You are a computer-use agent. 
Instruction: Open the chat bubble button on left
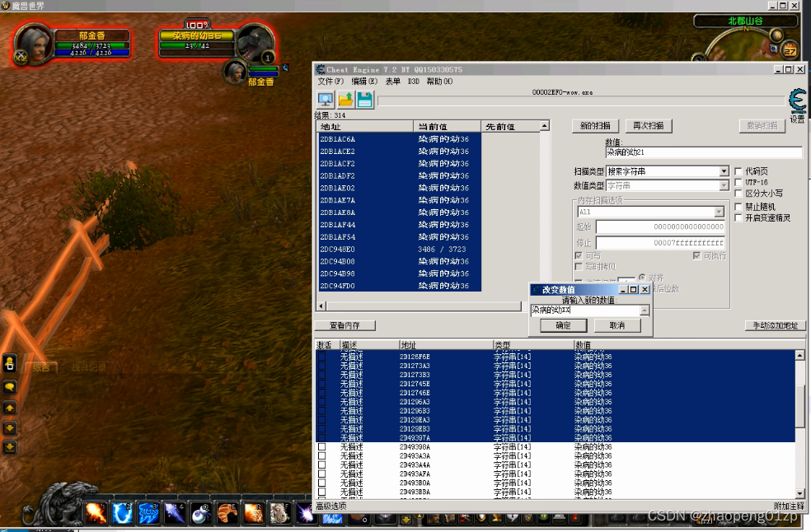10,387
